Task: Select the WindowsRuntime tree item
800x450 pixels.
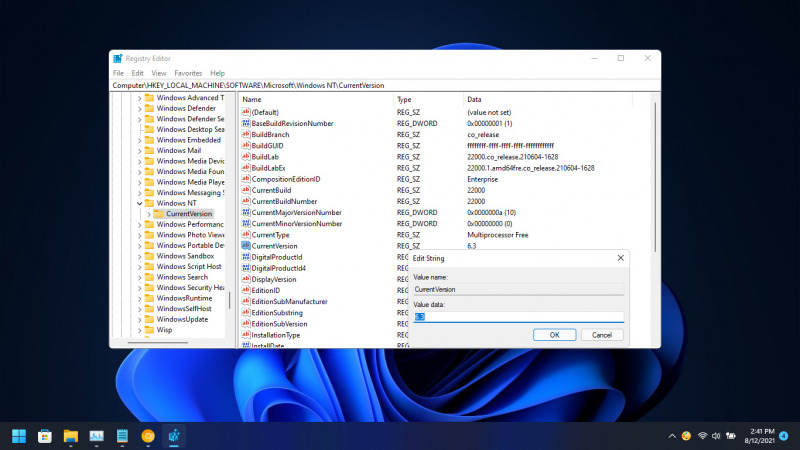Action: point(184,298)
